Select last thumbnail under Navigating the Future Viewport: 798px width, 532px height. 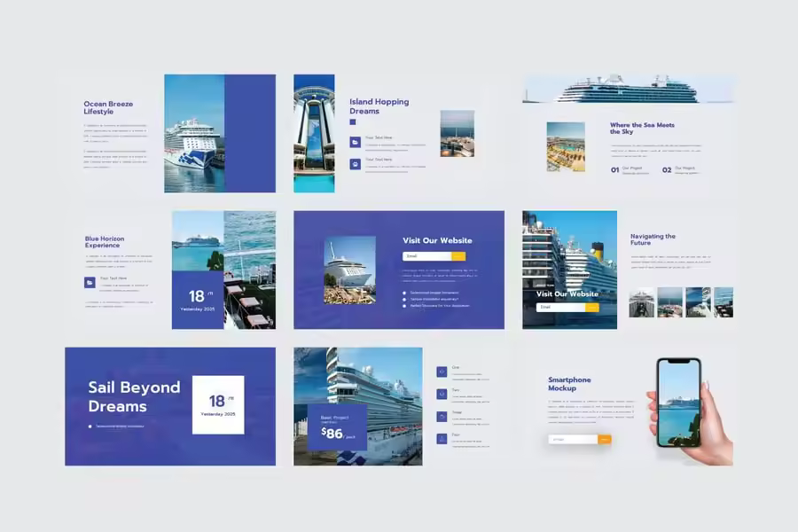tap(724, 302)
